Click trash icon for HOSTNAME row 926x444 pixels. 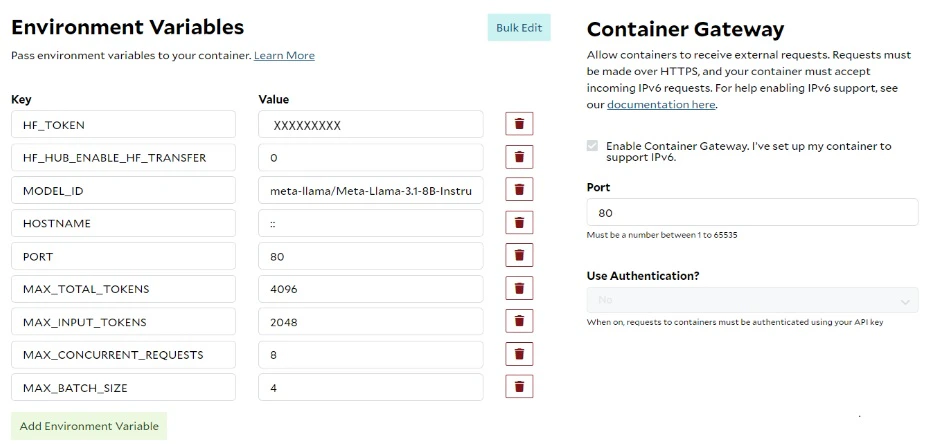click(519, 223)
